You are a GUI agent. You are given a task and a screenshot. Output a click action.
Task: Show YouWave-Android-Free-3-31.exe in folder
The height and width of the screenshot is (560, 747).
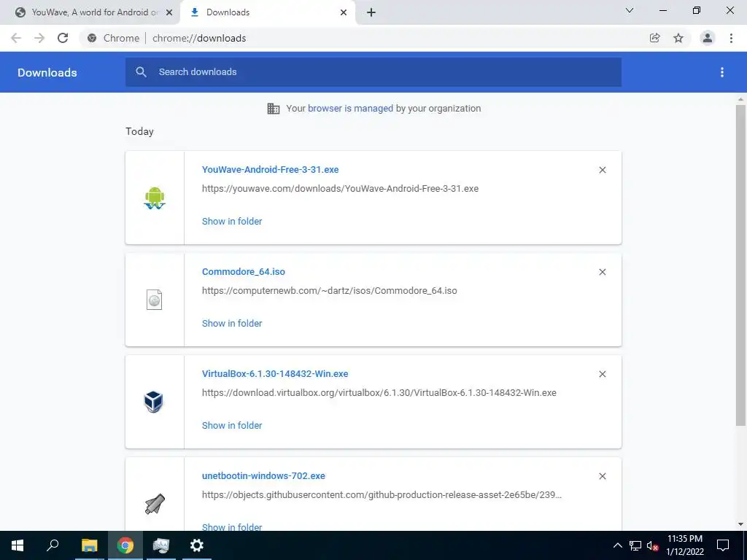(x=232, y=221)
